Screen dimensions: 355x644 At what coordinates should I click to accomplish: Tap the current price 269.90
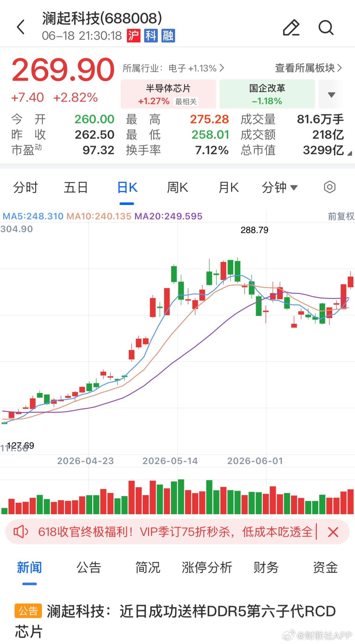point(63,70)
